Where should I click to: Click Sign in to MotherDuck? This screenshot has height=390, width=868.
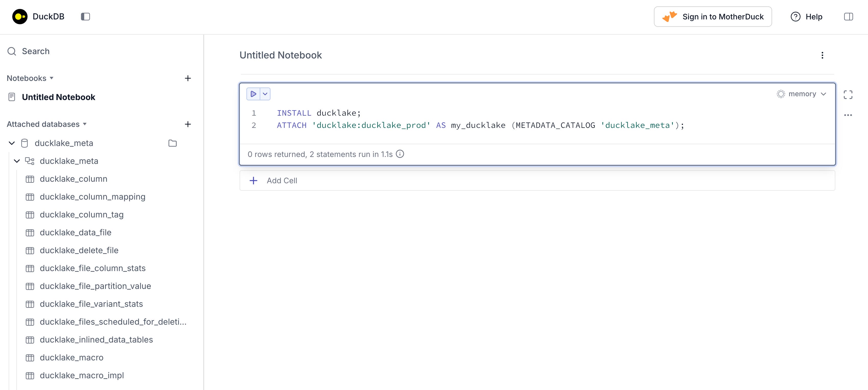tap(713, 17)
